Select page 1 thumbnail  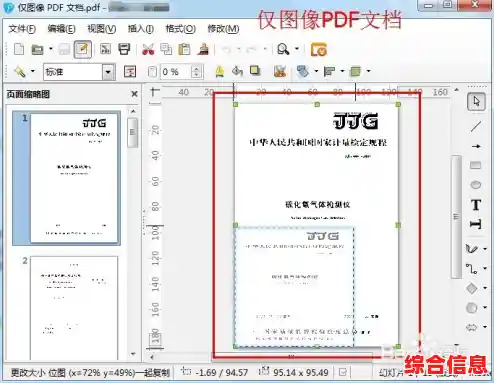click(x=74, y=178)
